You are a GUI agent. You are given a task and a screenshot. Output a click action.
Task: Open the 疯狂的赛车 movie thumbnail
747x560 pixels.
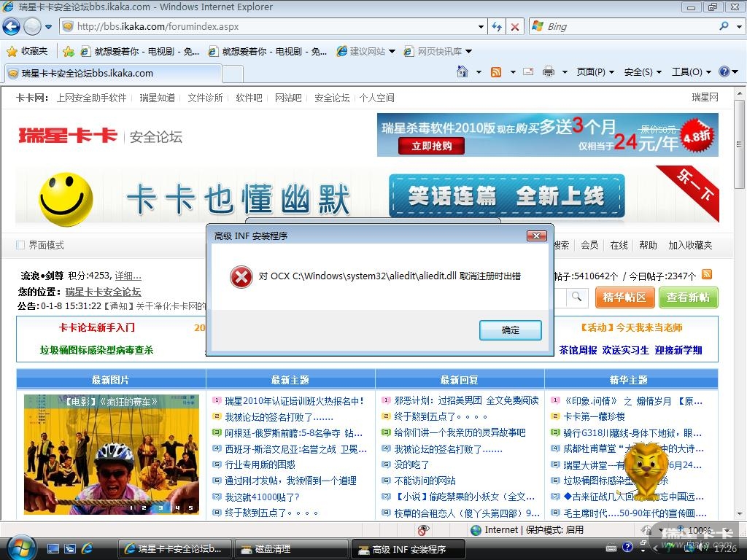(x=112, y=454)
